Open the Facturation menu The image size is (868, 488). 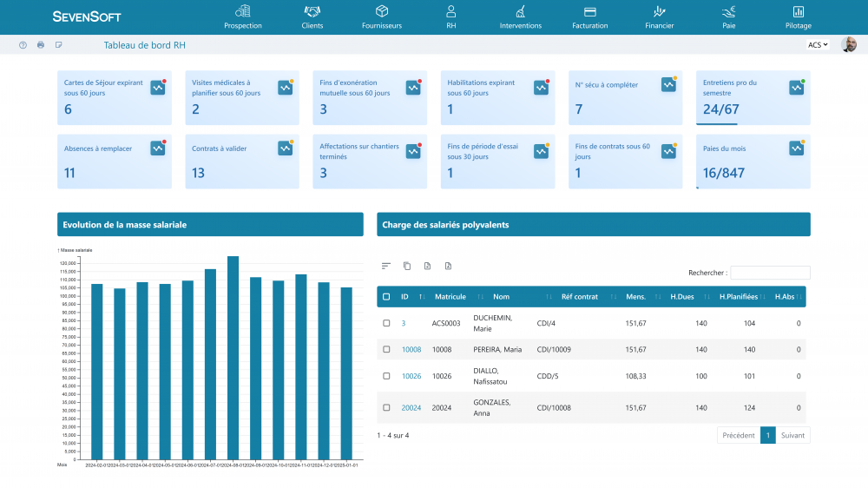[589, 17]
